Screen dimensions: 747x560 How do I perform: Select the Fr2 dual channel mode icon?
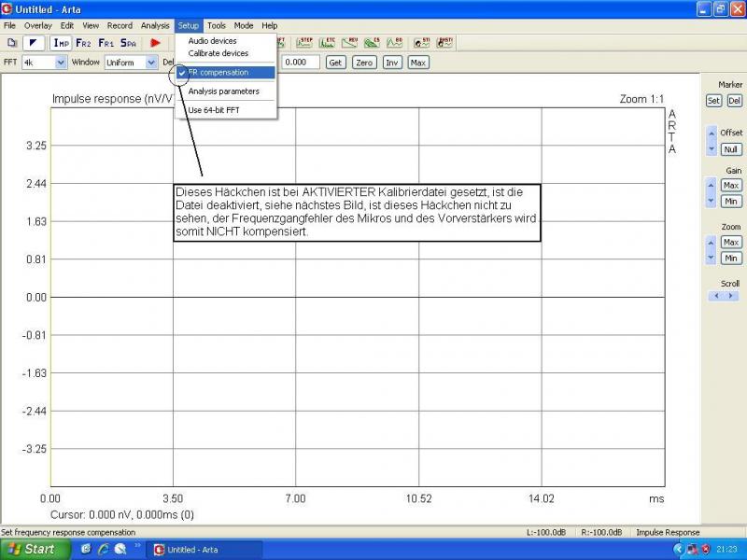tap(84, 43)
